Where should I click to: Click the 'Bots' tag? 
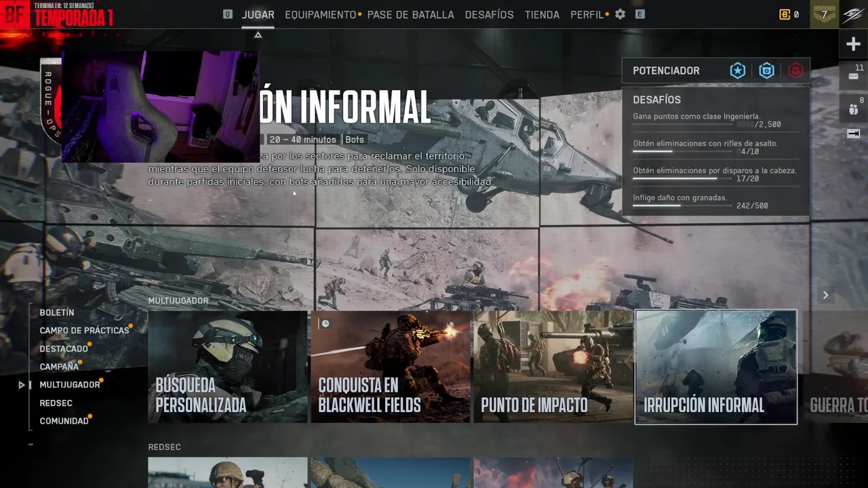pyautogui.click(x=355, y=140)
